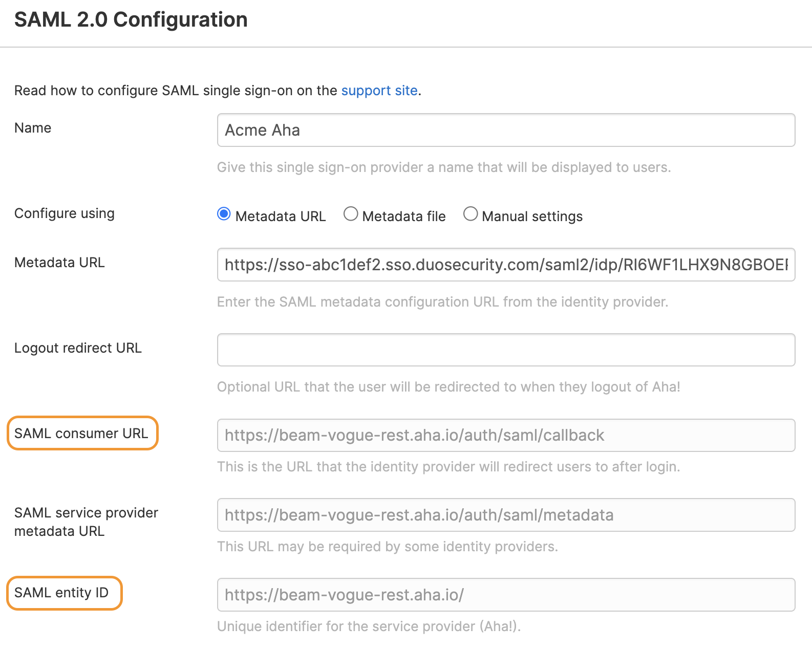Click the SAML consumer URL field
The image size is (812, 649).
[506, 435]
